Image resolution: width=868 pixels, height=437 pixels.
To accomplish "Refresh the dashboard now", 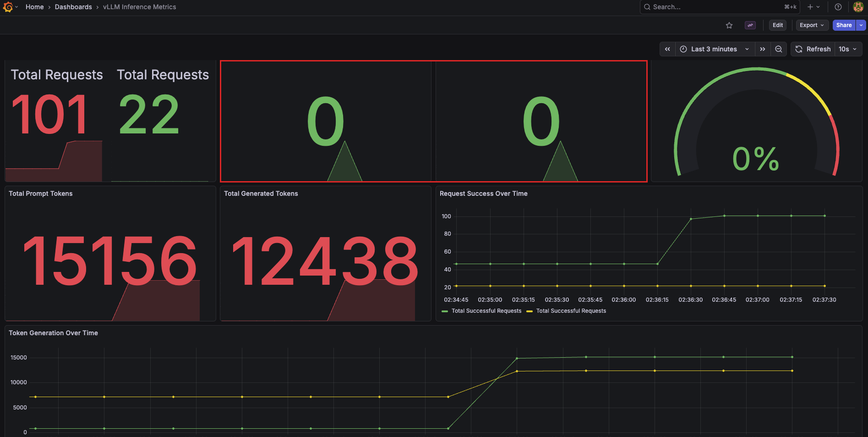I will point(813,49).
